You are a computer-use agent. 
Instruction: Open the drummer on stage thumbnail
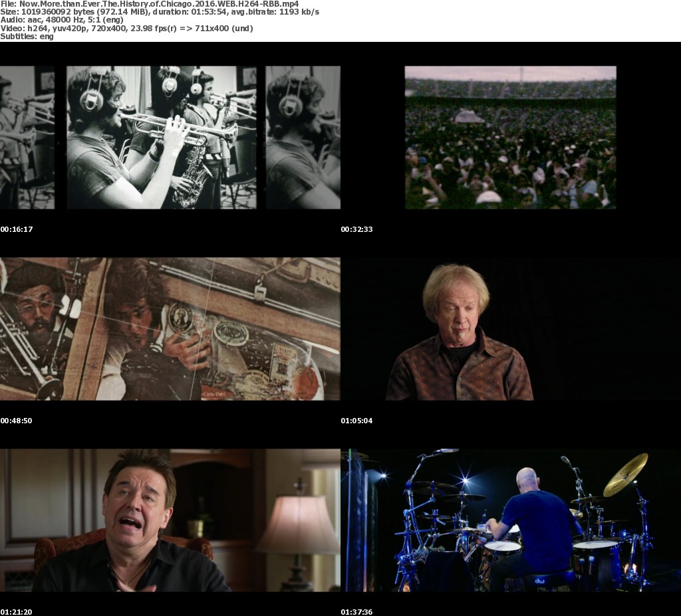(510, 520)
